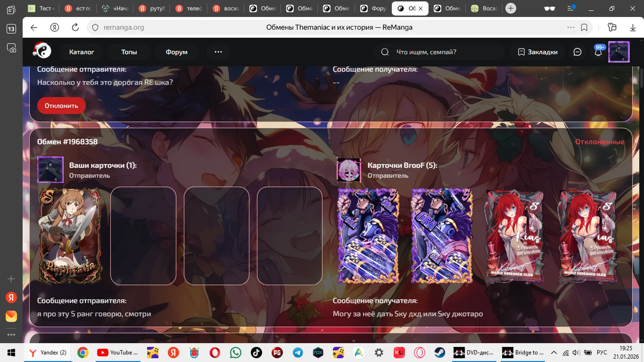Viewport: 644px width, 362px height.
Task: Add a sidebar app with plus icon
Action: [11, 279]
